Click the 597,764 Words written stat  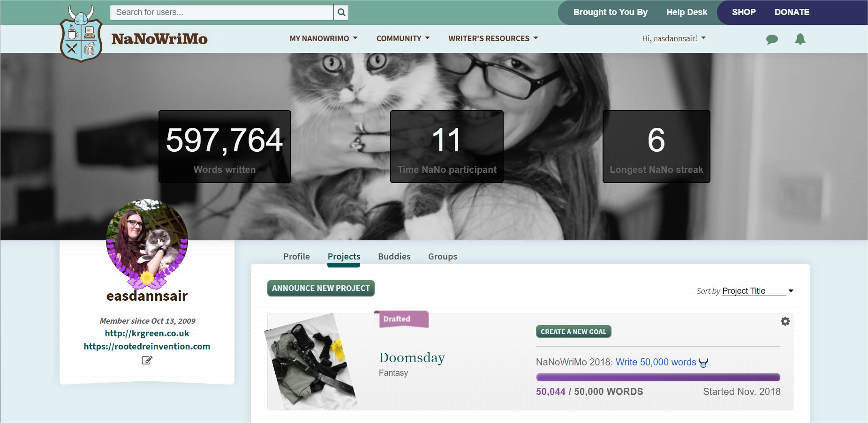pos(225,147)
